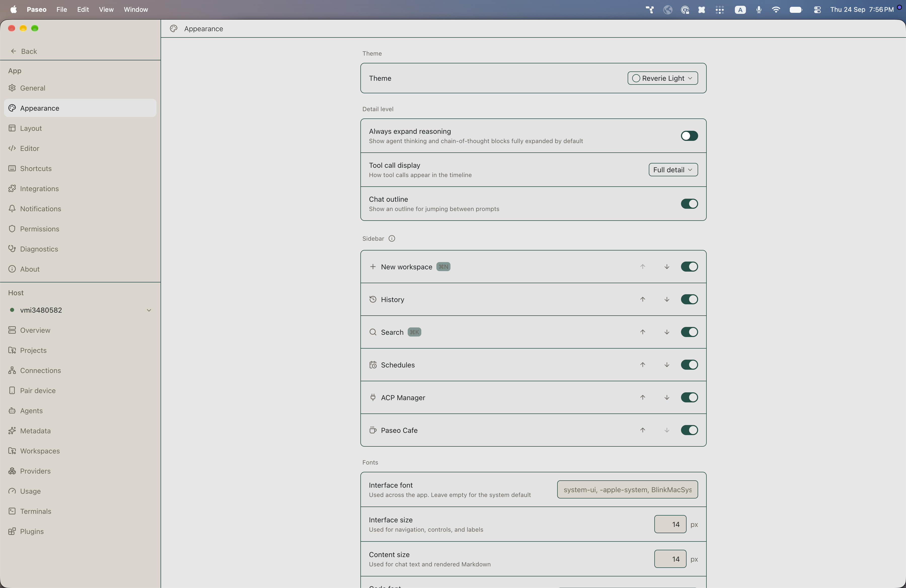Move ACP Manager up arrow

[x=643, y=397]
